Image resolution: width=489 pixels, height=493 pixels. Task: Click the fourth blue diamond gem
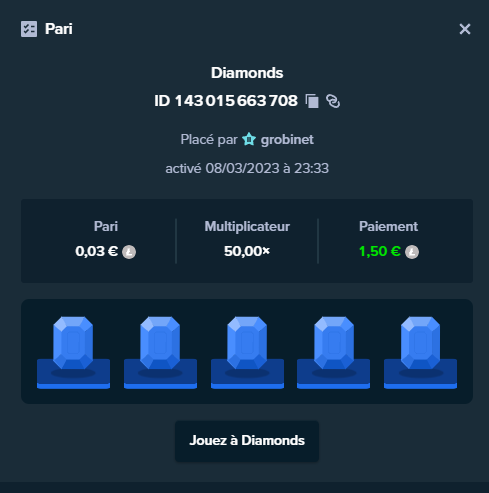click(x=334, y=343)
